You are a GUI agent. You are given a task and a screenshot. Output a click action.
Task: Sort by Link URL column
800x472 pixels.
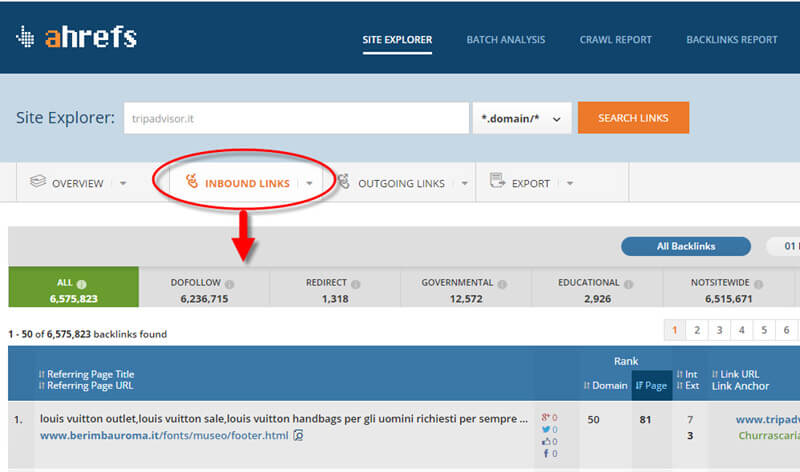click(736, 374)
